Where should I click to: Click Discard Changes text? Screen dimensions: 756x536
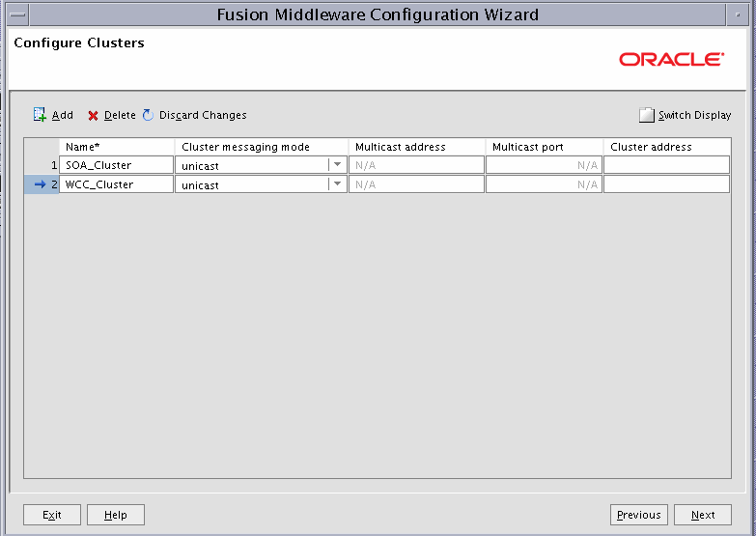[203, 115]
